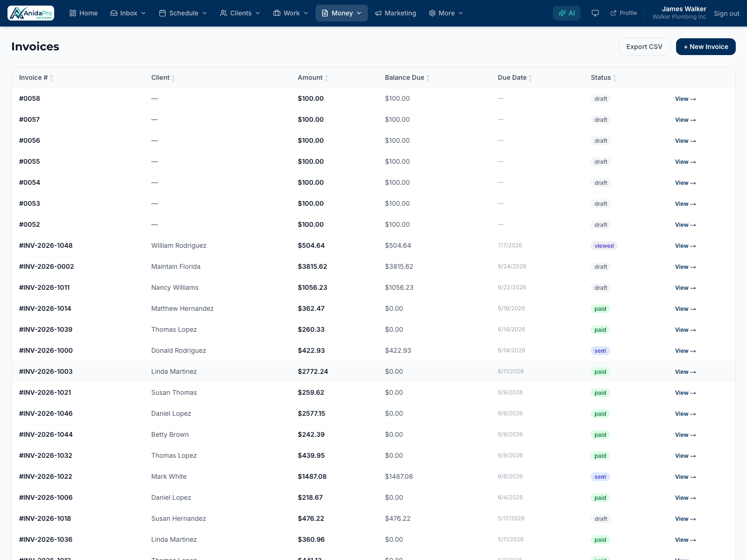This screenshot has width=747, height=560.
Task: Click due date 7/7/2026
Action: point(510,245)
